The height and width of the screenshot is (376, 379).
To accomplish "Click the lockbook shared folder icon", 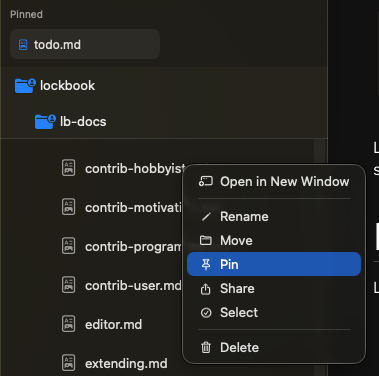I will pyautogui.click(x=25, y=86).
